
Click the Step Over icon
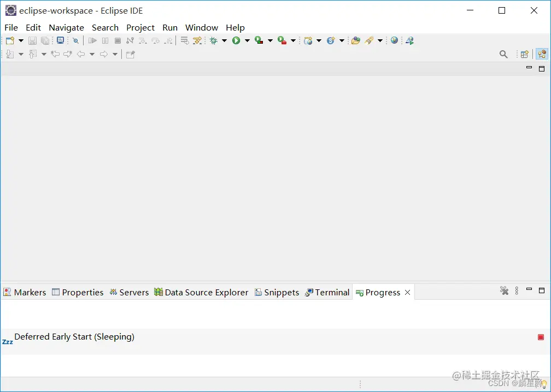click(155, 41)
